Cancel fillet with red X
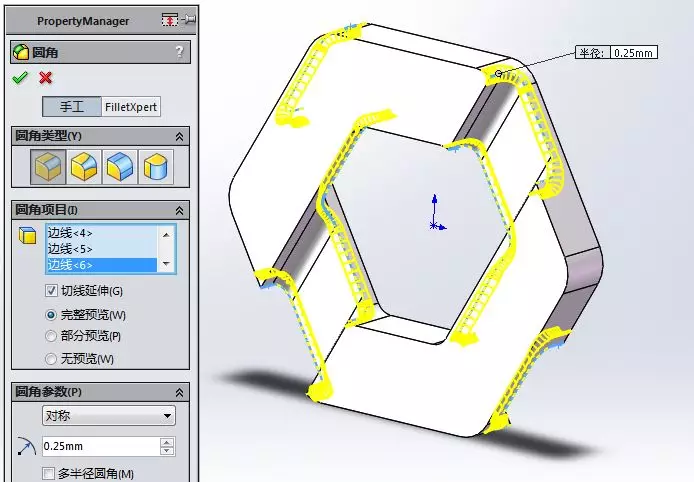 point(45,78)
